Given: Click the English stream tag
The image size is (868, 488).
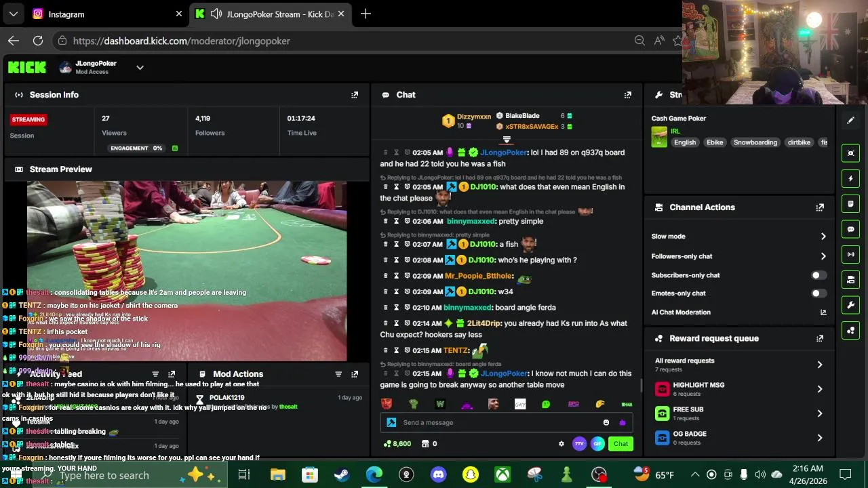Looking at the screenshot, I should click(685, 143).
